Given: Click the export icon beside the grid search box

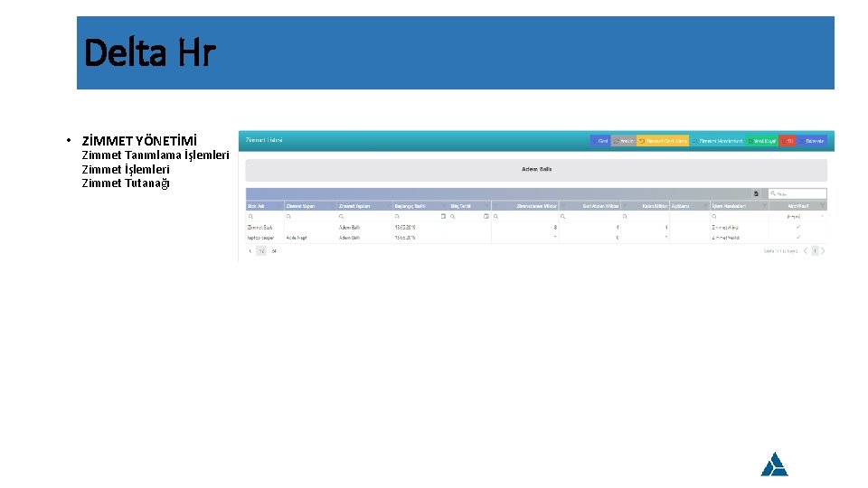Looking at the screenshot, I should pos(756,193).
